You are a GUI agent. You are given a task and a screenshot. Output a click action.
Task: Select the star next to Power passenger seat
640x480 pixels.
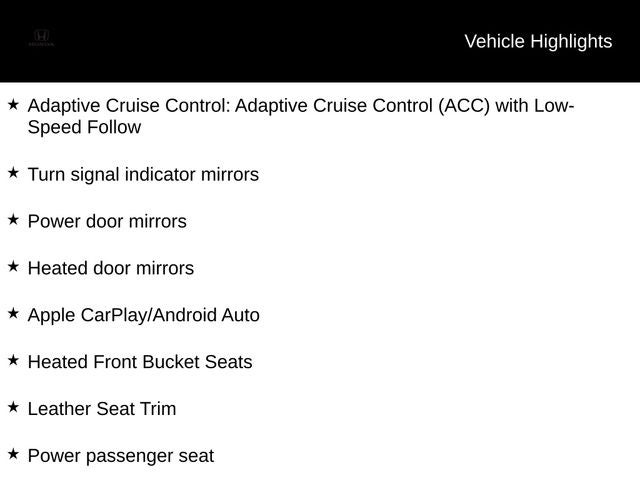point(13,454)
